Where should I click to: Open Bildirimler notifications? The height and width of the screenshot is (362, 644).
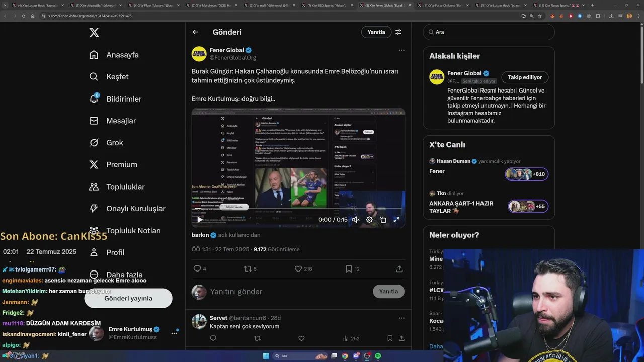[x=115, y=99]
